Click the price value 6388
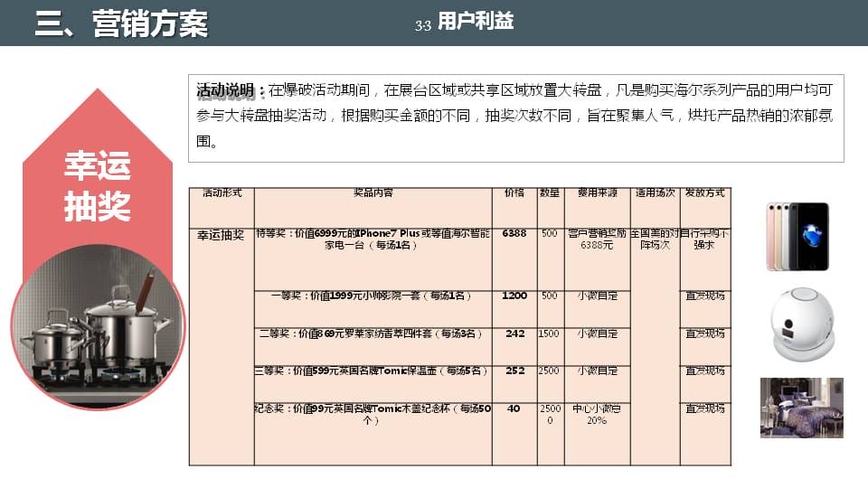 tap(514, 233)
